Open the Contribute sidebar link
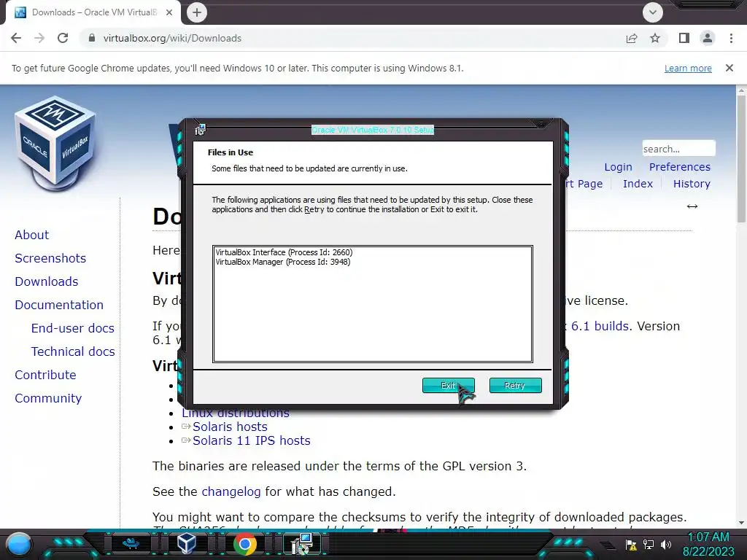 point(45,375)
